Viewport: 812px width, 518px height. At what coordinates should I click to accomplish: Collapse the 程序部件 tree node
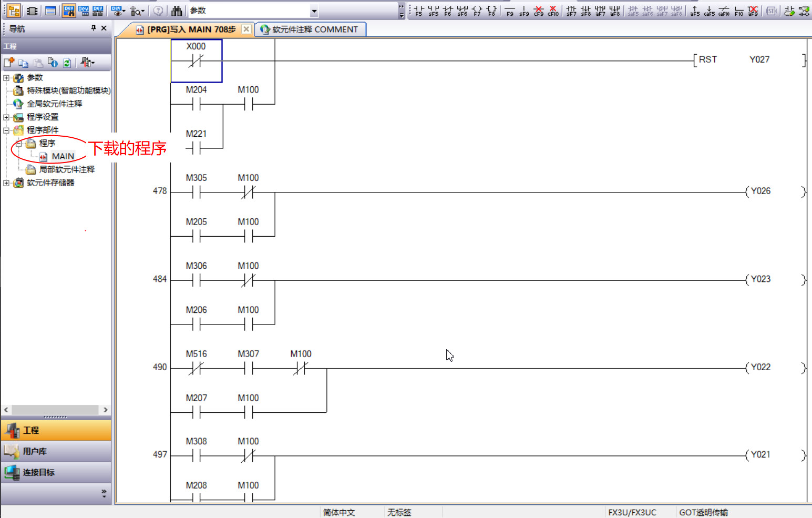coord(6,130)
